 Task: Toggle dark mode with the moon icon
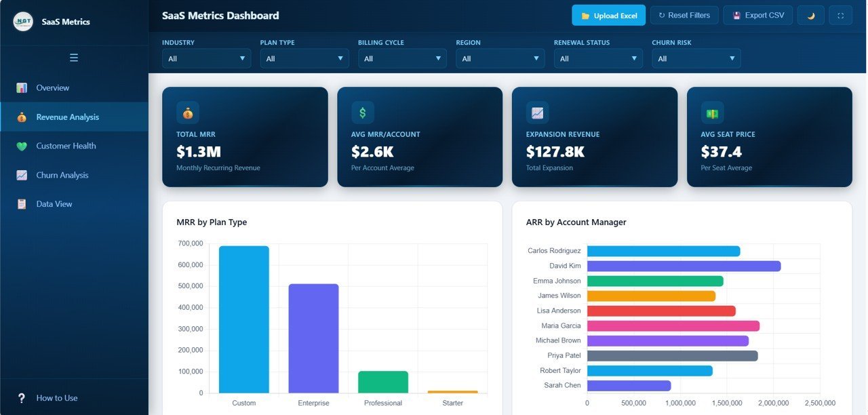point(810,14)
